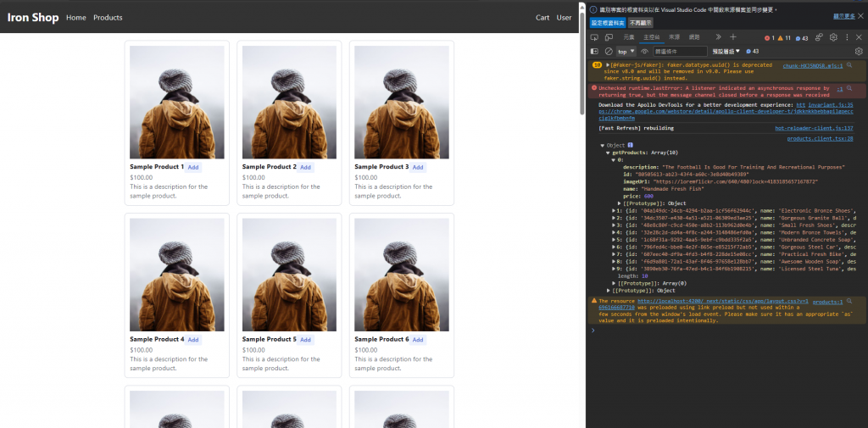Image resolution: width=868 pixels, height=428 pixels.
Task: Clear the console with the clear icon
Action: [608, 52]
